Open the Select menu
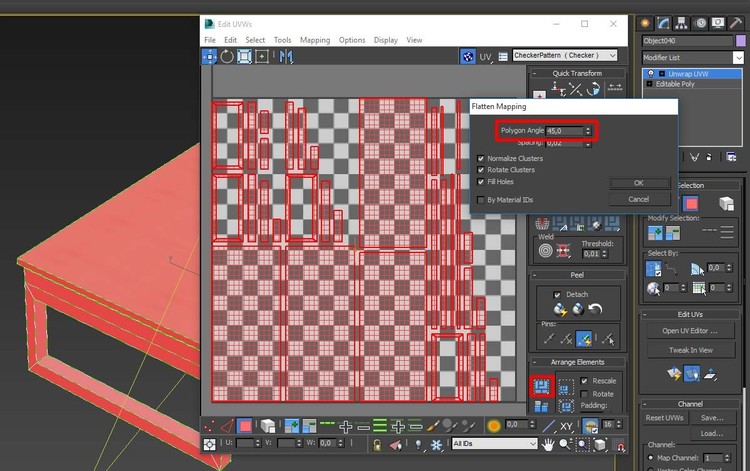This screenshot has height=471, width=750. point(255,40)
